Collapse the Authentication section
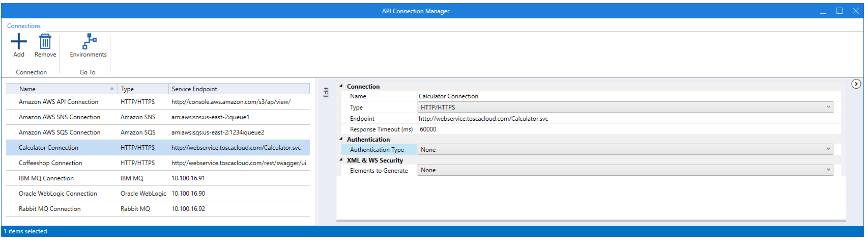868x242 pixels. pyautogui.click(x=341, y=139)
